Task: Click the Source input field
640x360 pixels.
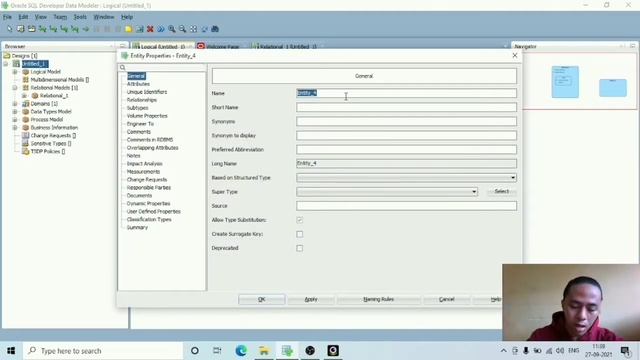Action: [x=407, y=206]
